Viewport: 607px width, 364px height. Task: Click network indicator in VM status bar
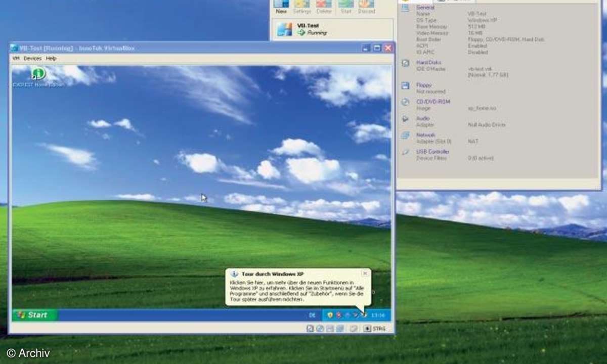click(x=340, y=329)
